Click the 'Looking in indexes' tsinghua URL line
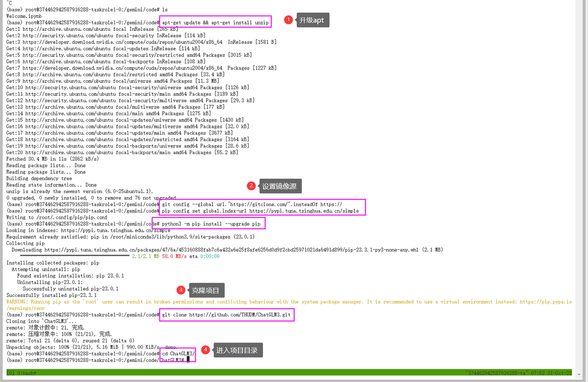The height and width of the screenshot is (382, 588). pos(88,230)
